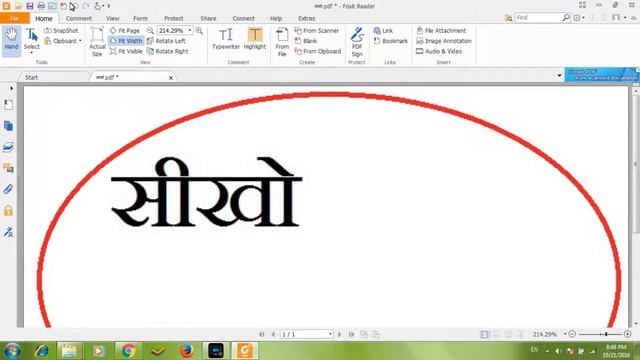Image resolution: width=640 pixels, height=360 pixels.
Task: Click the Find search field
Action: pos(538,18)
